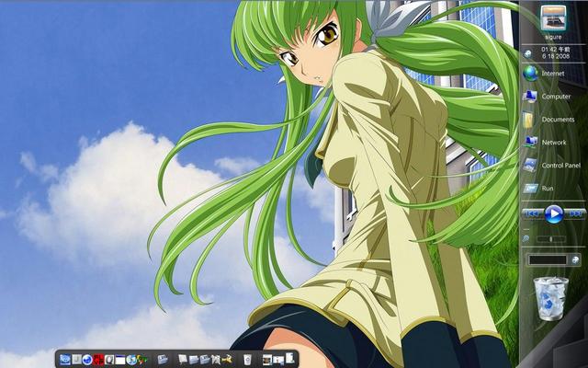
Task: Open the Network shortcut in the sidebar
Action: click(530, 142)
